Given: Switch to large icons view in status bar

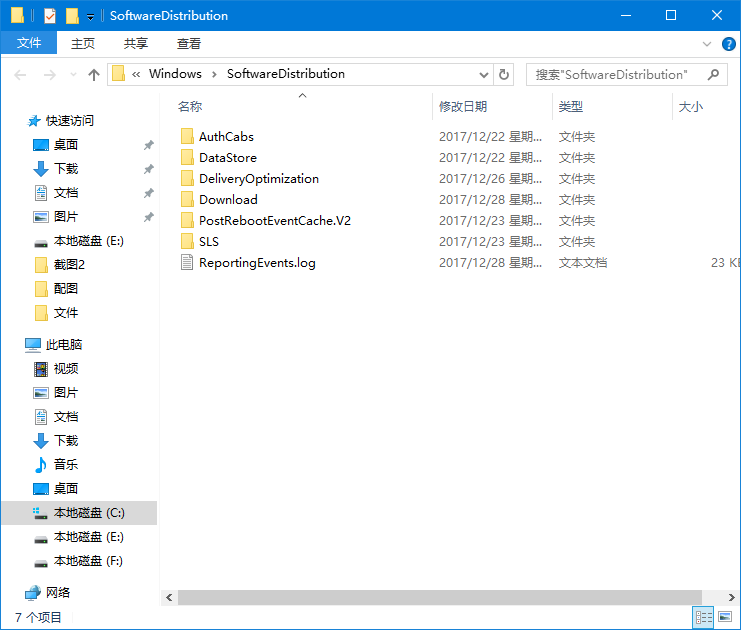Looking at the screenshot, I should point(725,617).
